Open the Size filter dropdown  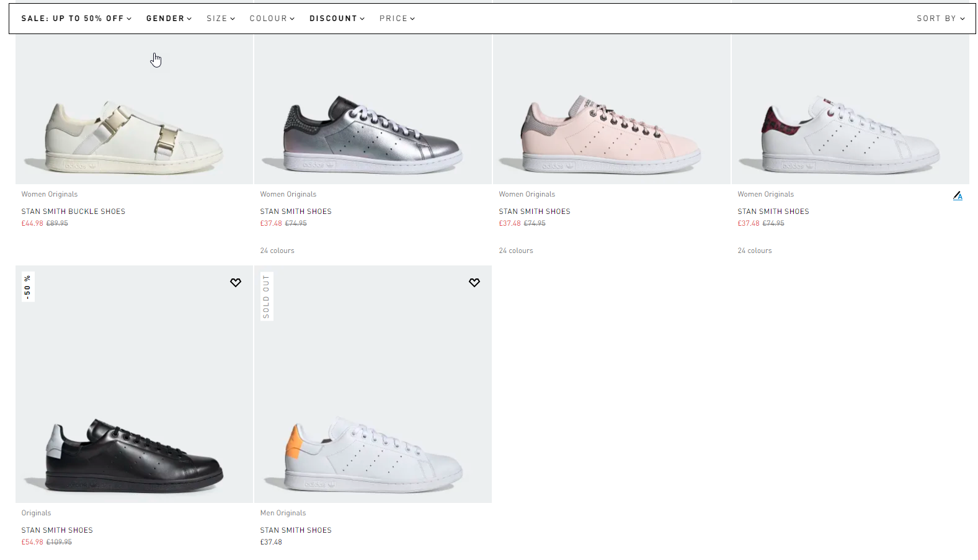(221, 19)
